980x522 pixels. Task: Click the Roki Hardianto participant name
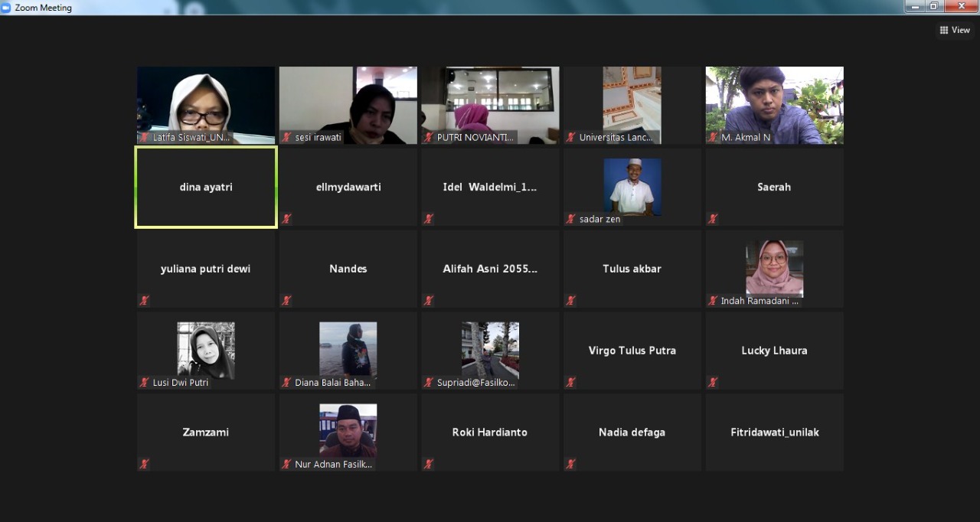coord(490,432)
